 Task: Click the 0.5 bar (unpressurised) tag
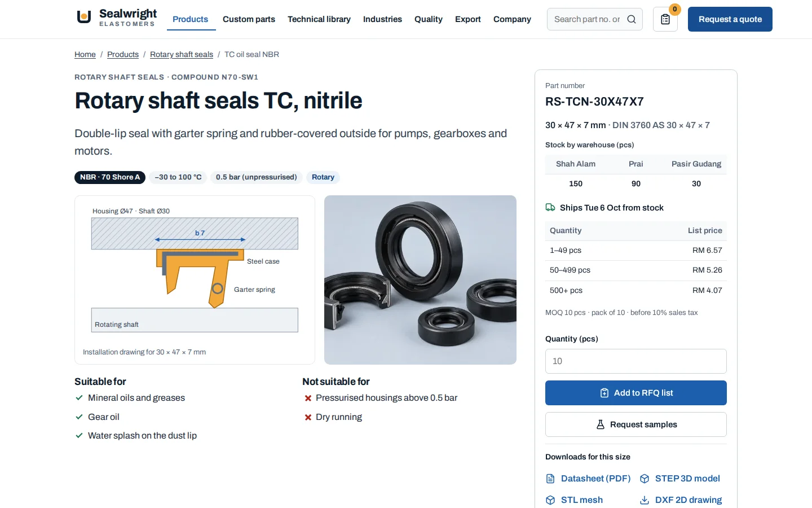click(257, 177)
